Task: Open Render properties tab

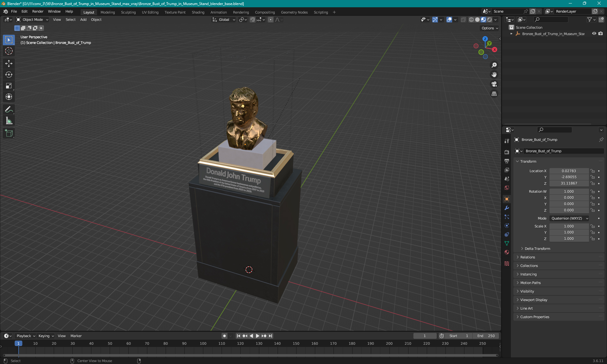Action: pyautogui.click(x=507, y=152)
